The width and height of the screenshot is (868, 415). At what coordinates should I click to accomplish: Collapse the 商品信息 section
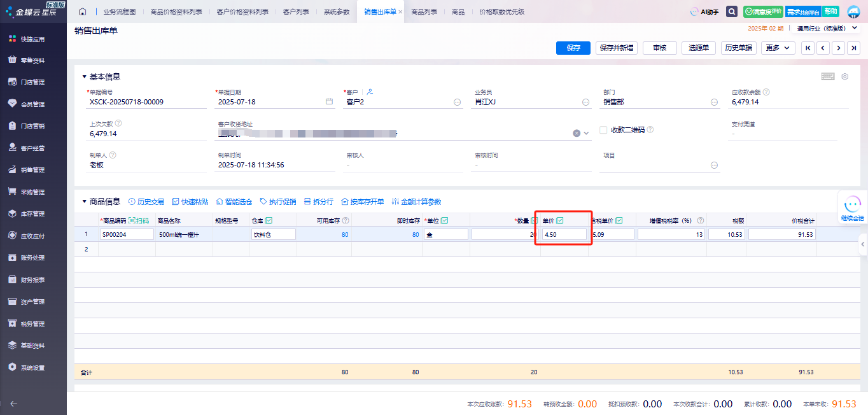pyautogui.click(x=85, y=202)
